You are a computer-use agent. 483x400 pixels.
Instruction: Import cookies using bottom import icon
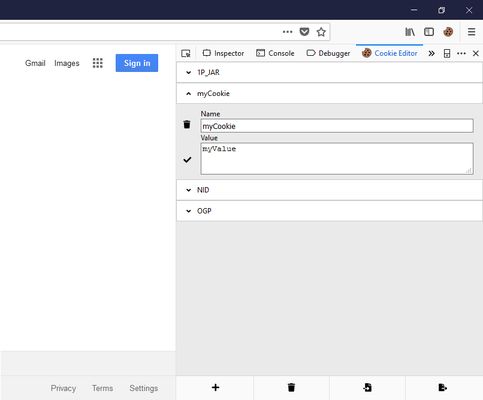[367, 387]
